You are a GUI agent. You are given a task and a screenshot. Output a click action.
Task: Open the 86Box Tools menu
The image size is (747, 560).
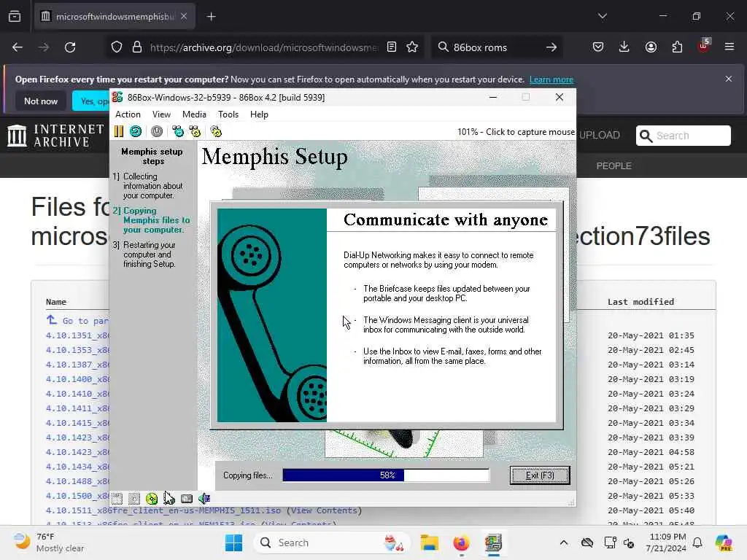pos(228,114)
